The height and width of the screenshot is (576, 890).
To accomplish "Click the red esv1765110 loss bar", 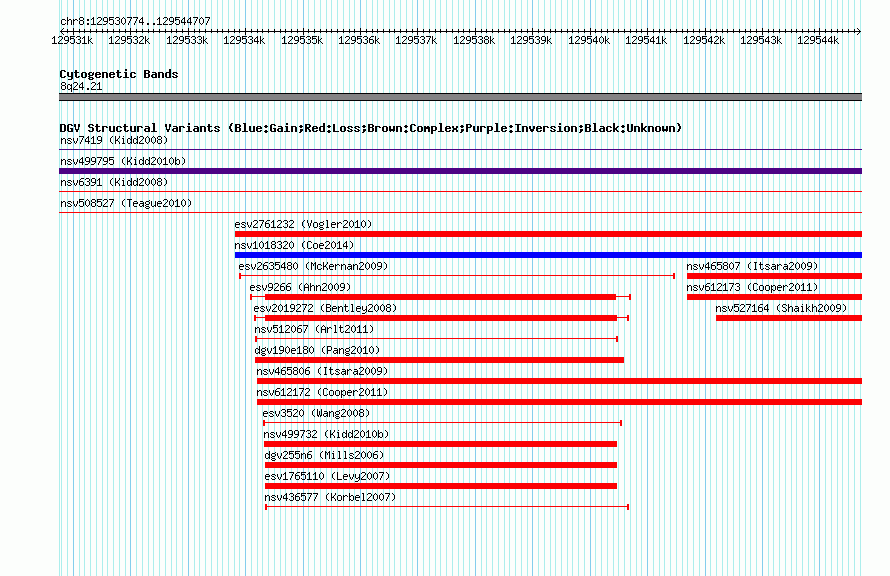I will [x=441, y=486].
